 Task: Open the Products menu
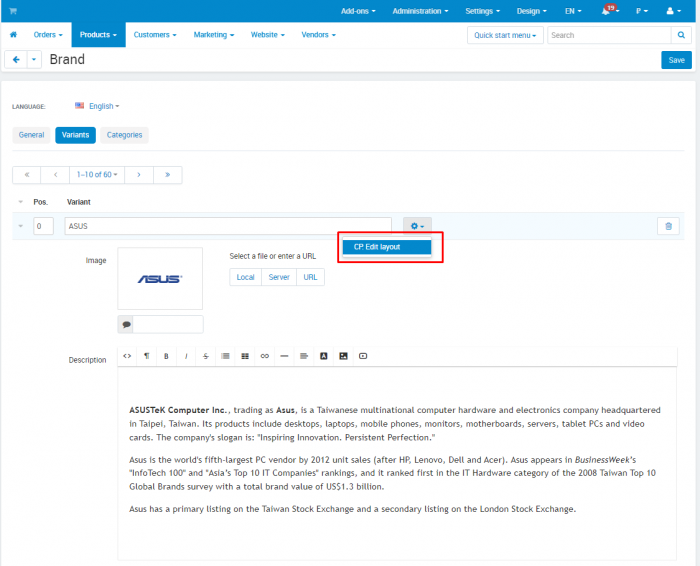pos(98,35)
